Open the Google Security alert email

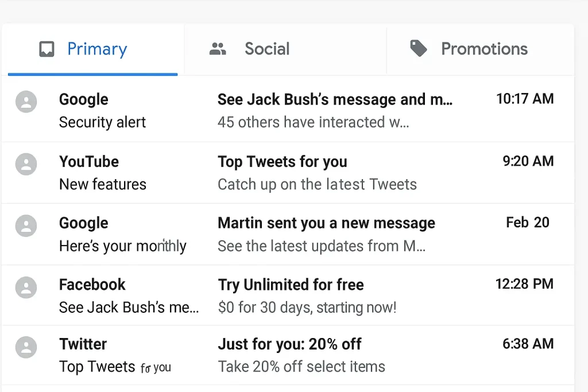[102, 122]
